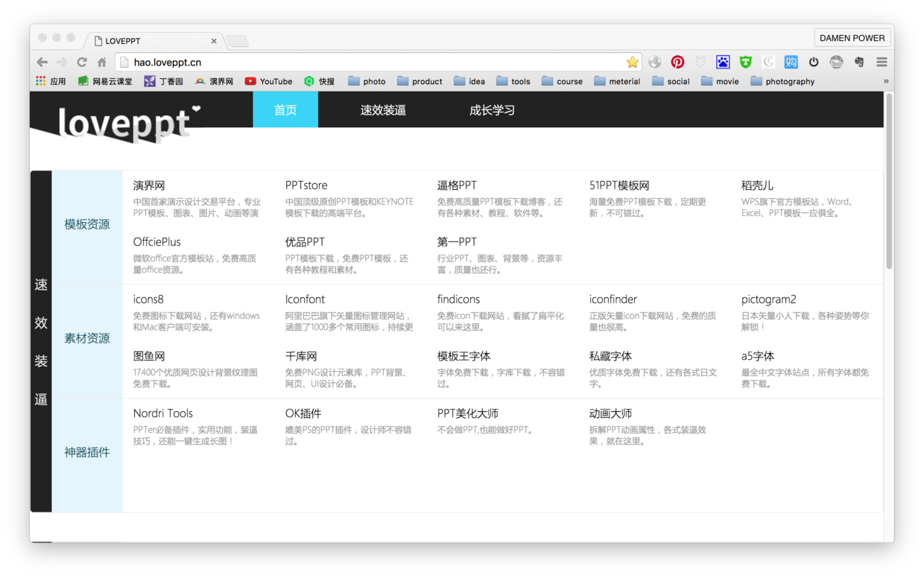Select the 首页 navigation tab

click(285, 109)
